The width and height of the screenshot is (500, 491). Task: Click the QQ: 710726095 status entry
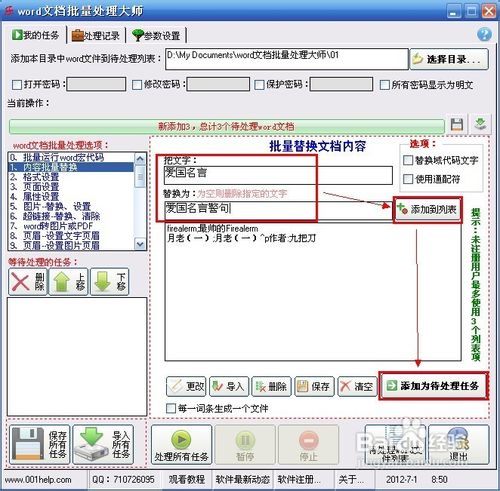[123, 480]
